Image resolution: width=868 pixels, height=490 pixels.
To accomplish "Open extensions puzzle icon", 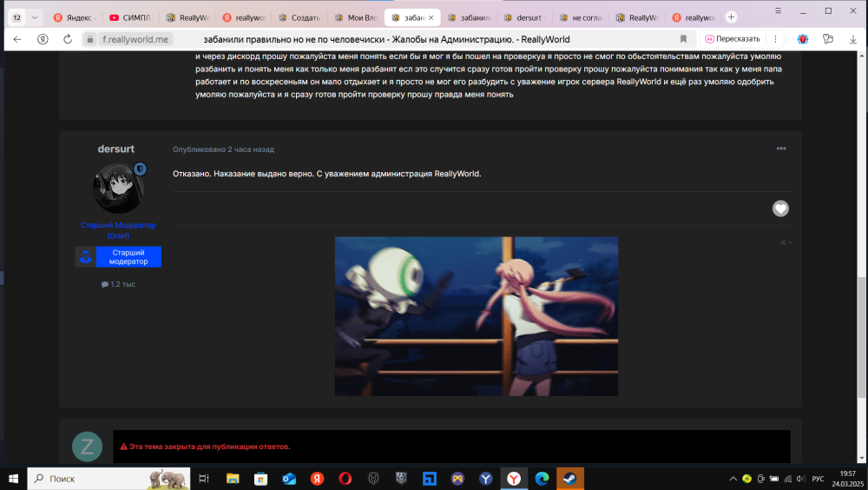I will click(827, 39).
